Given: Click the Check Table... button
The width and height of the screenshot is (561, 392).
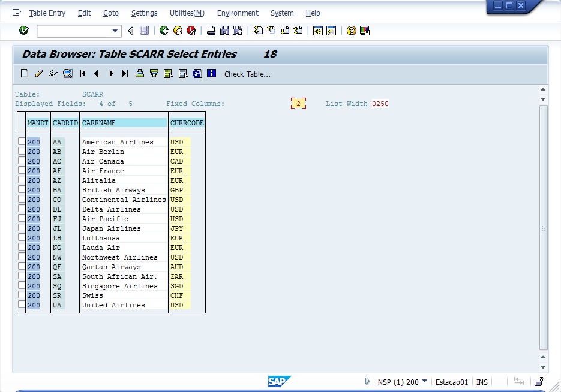Looking at the screenshot, I should point(247,74).
